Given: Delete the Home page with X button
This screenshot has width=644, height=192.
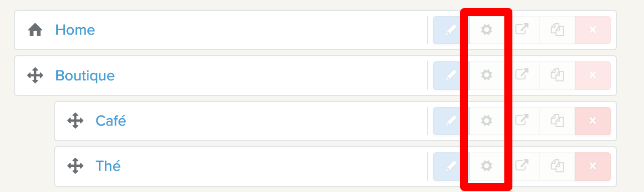Looking at the screenshot, I should pos(593,30).
